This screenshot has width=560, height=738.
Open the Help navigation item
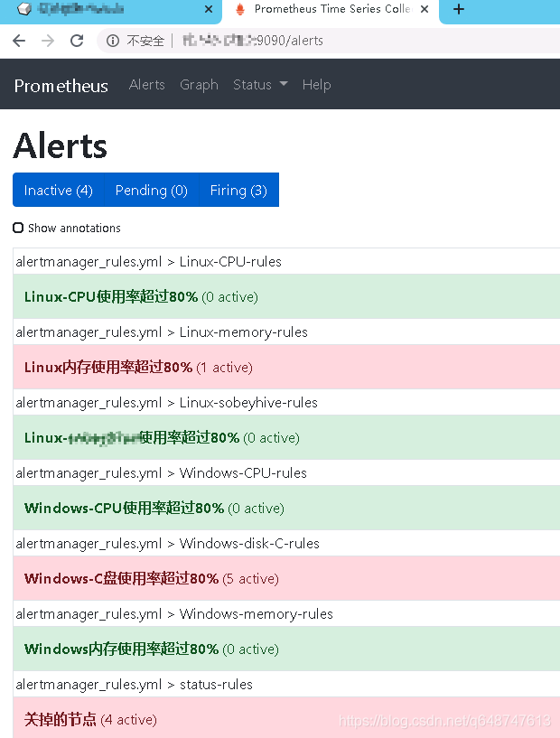pyautogui.click(x=317, y=85)
